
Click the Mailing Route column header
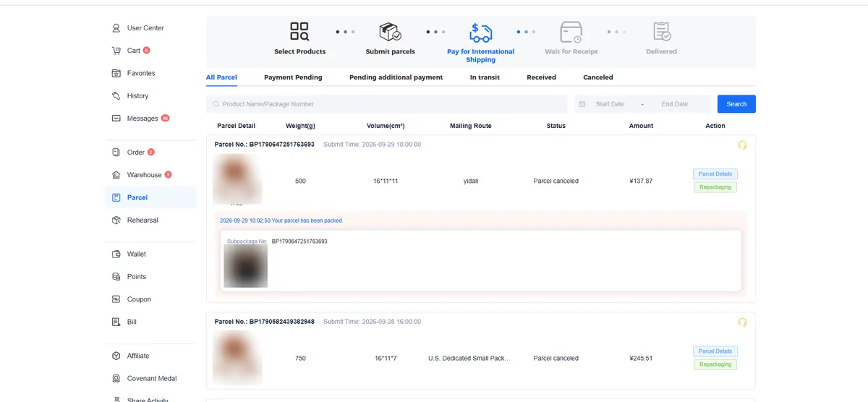pos(471,126)
